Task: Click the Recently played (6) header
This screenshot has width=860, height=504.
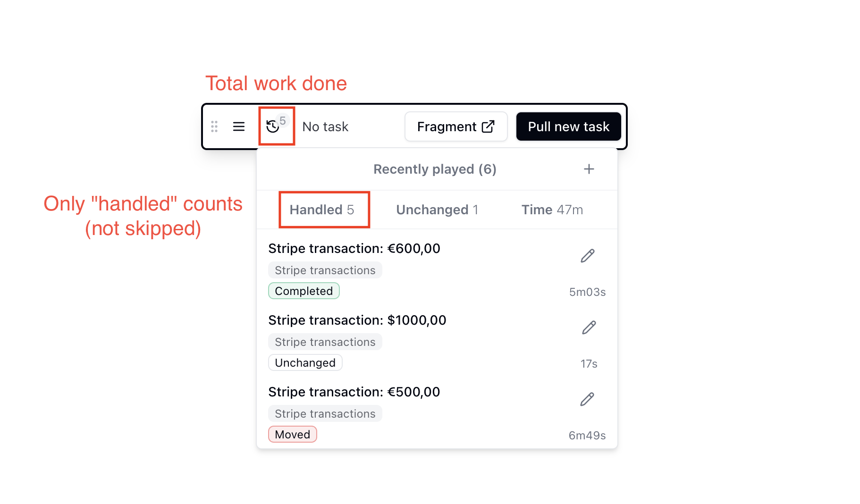Action: [435, 169]
